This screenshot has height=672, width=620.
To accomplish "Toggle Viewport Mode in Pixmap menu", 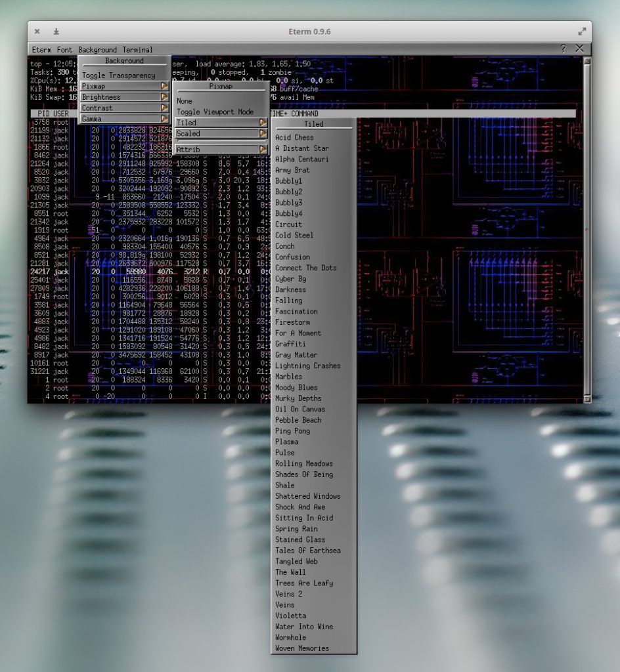I will [x=215, y=112].
